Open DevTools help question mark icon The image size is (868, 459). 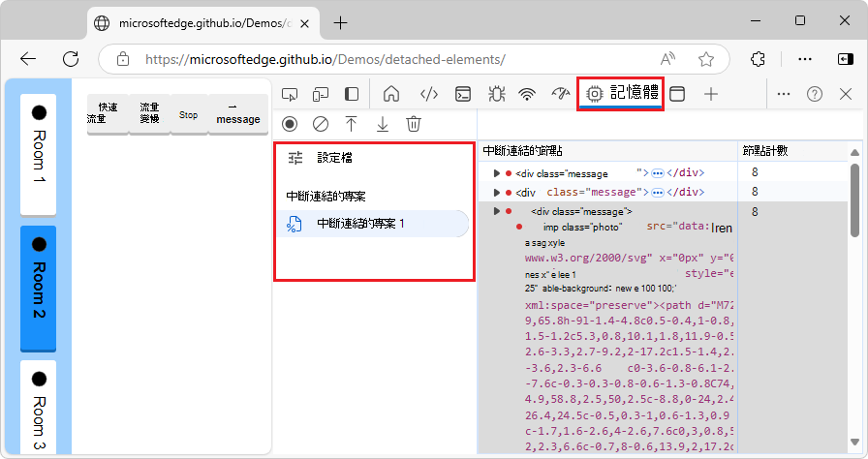coord(815,95)
